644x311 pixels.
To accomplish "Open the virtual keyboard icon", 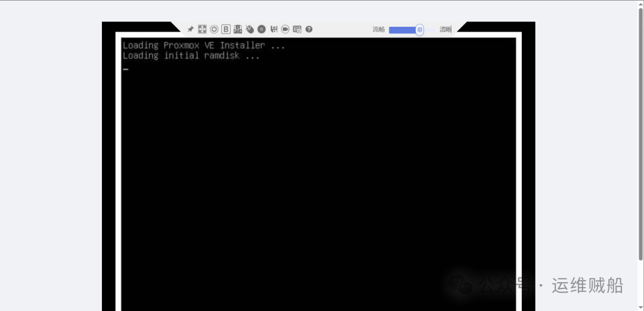I will click(297, 29).
